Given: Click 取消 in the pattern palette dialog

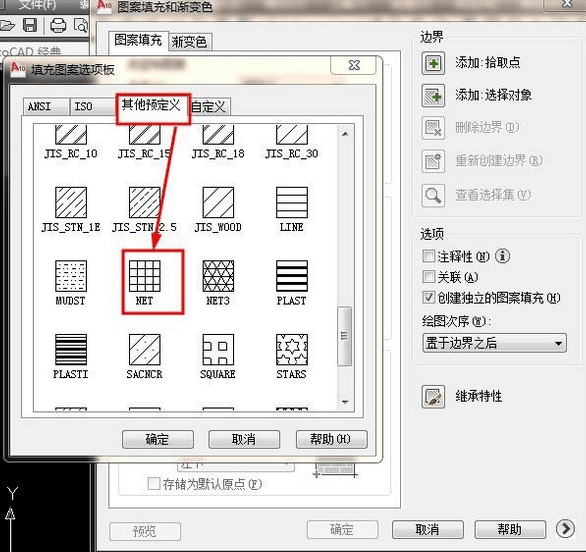Looking at the screenshot, I should (x=244, y=439).
